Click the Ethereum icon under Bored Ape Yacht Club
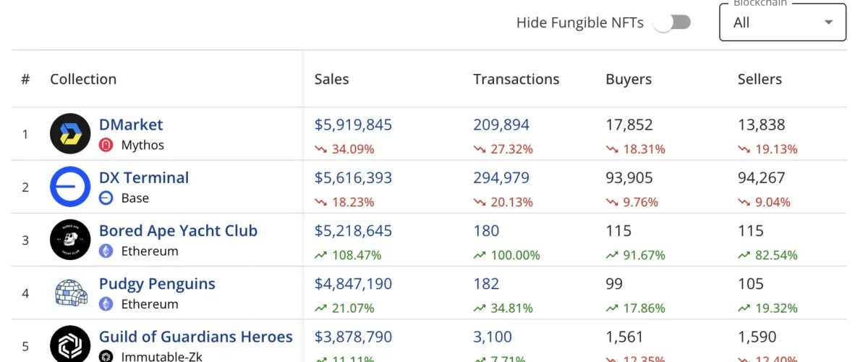Viewport: 868px width, 362px height. click(106, 251)
